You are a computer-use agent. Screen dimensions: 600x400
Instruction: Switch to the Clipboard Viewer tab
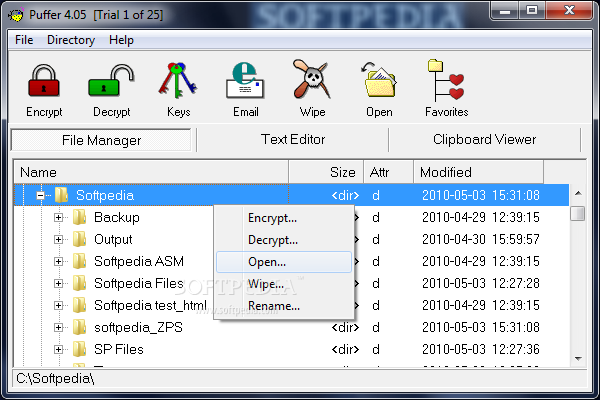tap(484, 139)
